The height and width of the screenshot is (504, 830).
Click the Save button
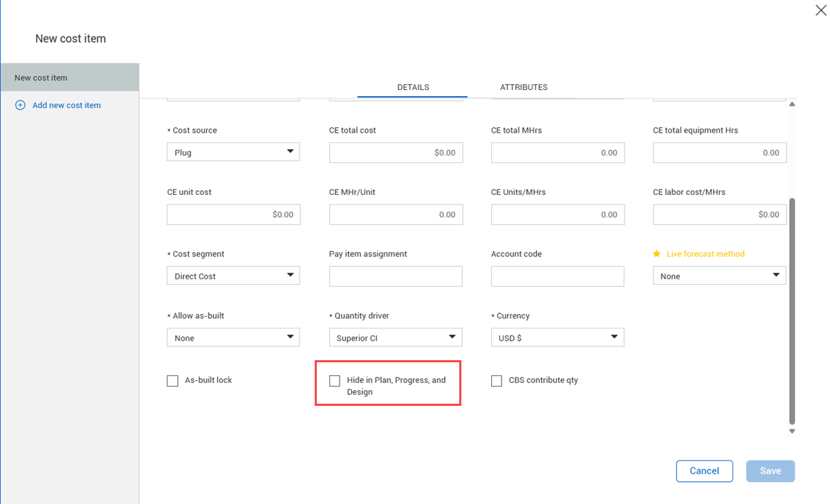coord(770,471)
